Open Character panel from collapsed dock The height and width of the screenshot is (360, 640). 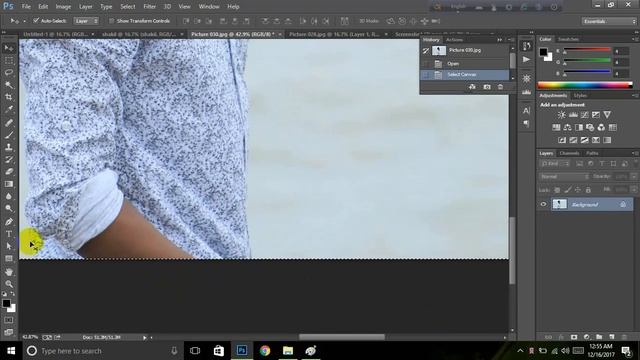[x=527, y=111]
